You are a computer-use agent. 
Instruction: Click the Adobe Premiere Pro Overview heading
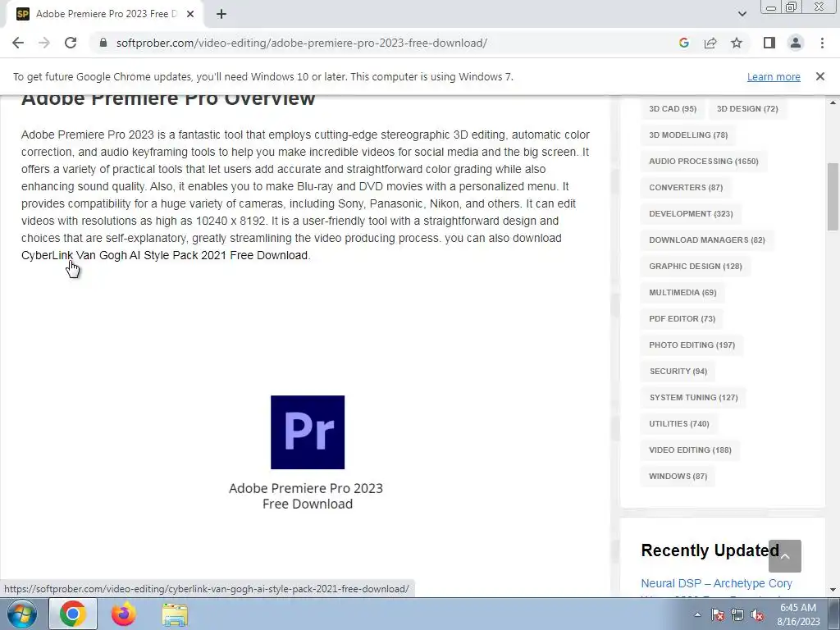168,99
